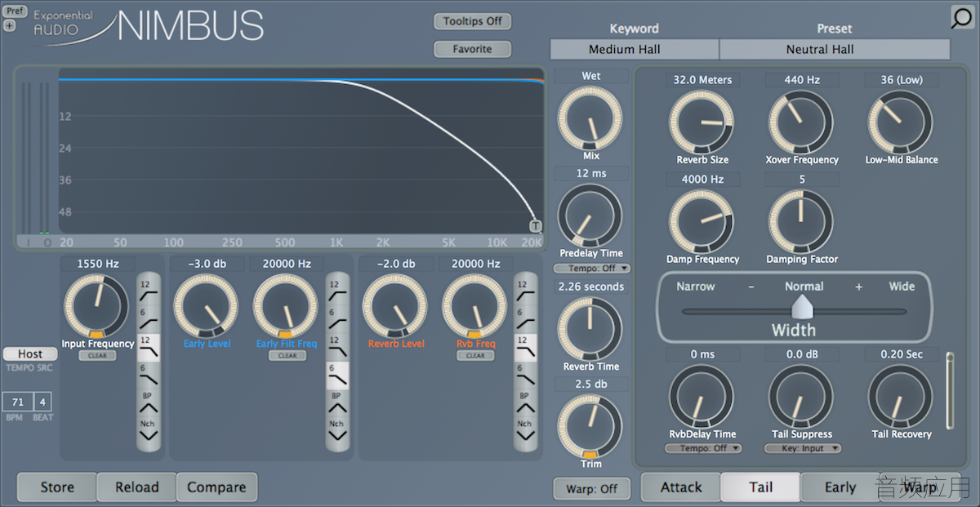Click the Reverb Time value 2.26 seconds

pos(591,287)
